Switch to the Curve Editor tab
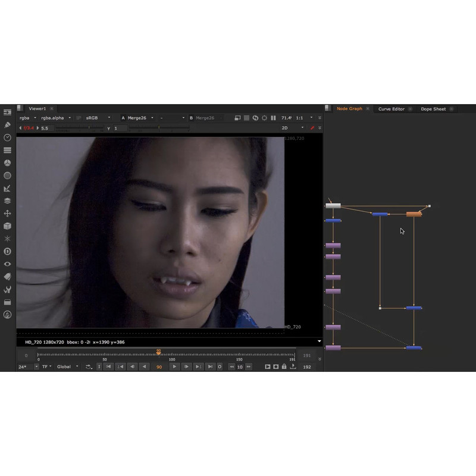This screenshot has width=476, height=476. 391,109
